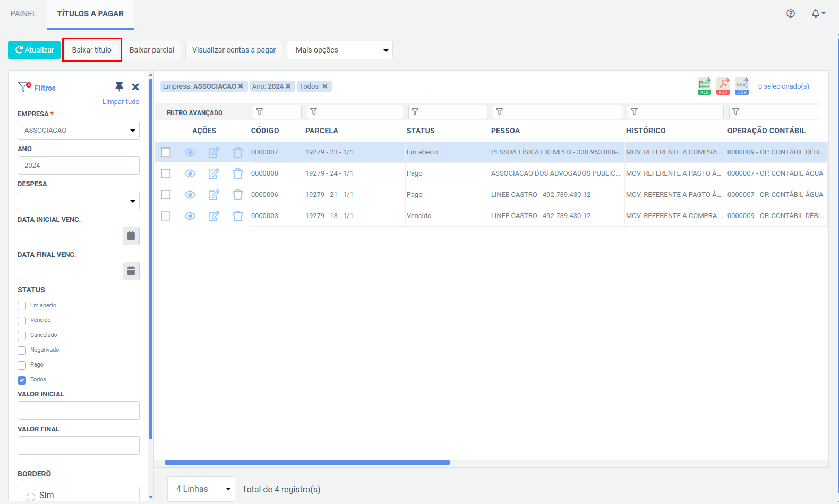Sort by the PESSOA column header

(x=506, y=131)
